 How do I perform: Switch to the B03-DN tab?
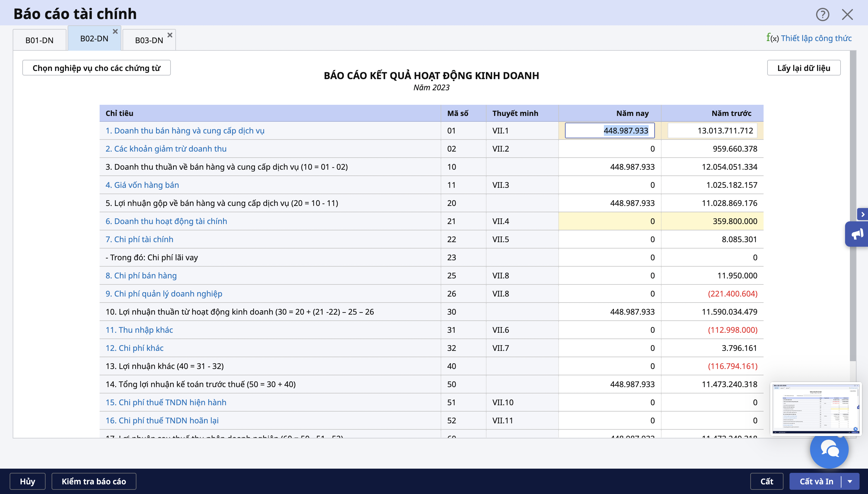coord(149,40)
